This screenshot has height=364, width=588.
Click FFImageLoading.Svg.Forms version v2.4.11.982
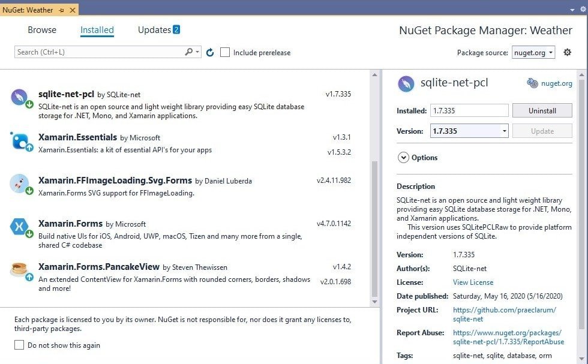coord(334,181)
